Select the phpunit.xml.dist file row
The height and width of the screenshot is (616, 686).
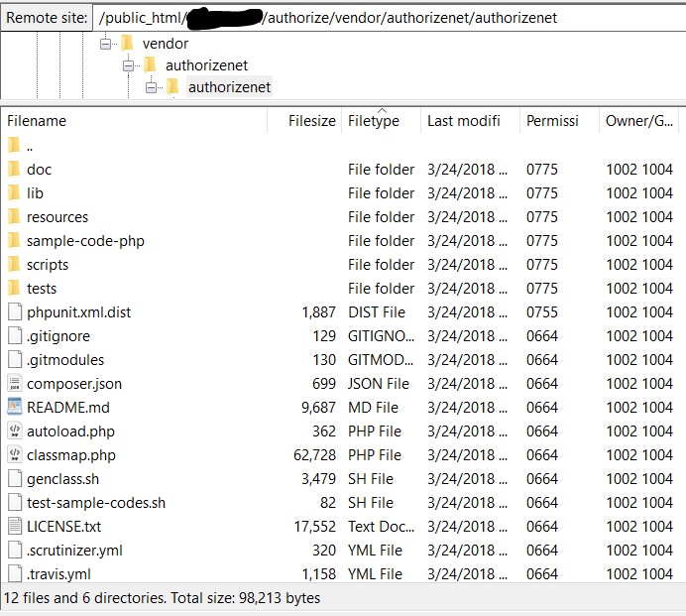pos(78,311)
